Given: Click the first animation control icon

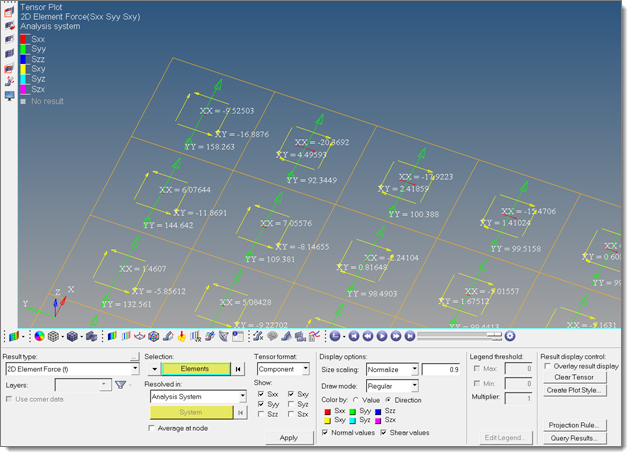Looking at the screenshot, I should click(x=335, y=336).
